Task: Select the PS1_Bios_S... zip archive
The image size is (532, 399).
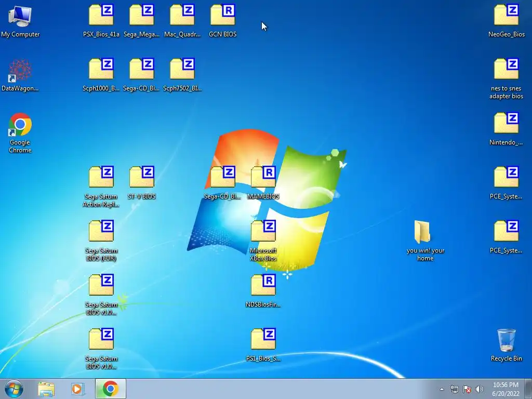Action: coord(263,345)
